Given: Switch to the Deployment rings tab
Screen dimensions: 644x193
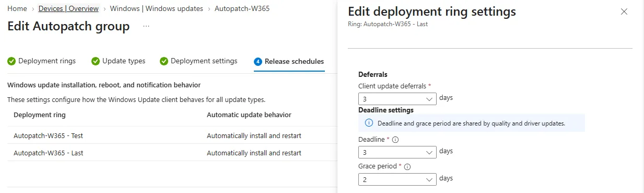Looking at the screenshot, I should (42, 61).
